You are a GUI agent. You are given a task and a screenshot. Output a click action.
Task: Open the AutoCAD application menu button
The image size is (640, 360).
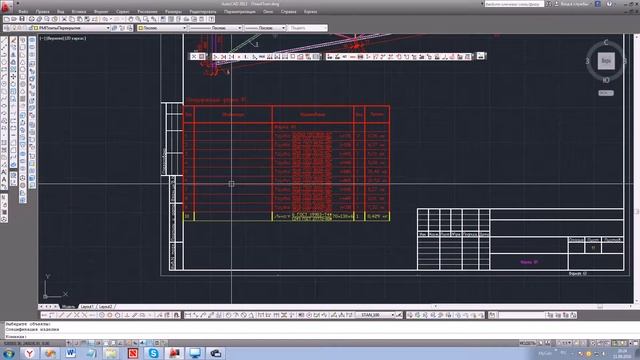pyautogui.click(x=6, y=7)
